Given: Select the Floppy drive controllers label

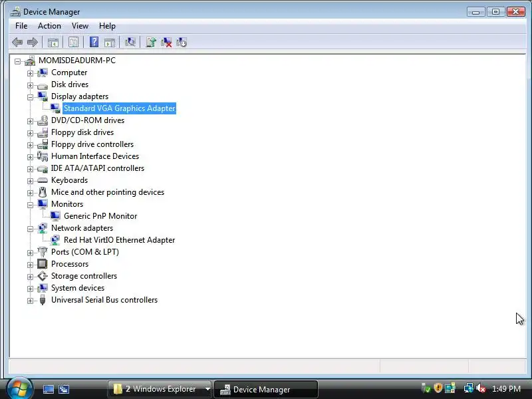Looking at the screenshot, I should (92, 144).
